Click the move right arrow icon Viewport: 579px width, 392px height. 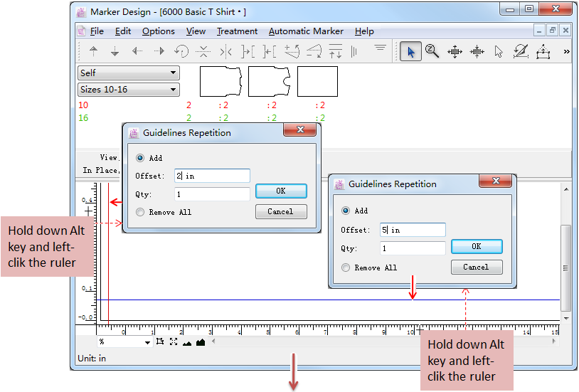pos(159,51)
